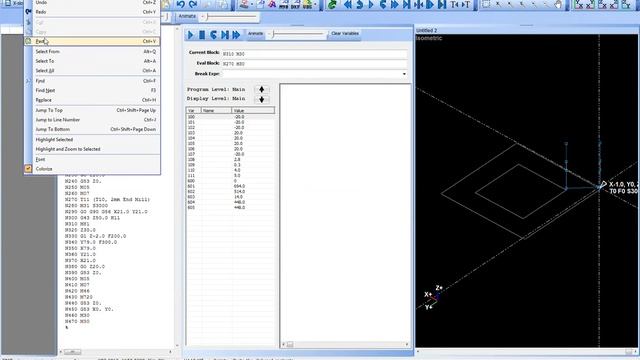Click the Isometric view label
The image size is (640, 360).
click(429, 38)
